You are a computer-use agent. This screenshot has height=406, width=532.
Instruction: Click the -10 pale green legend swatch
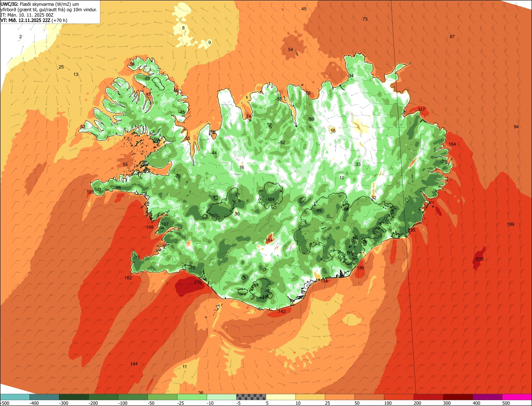pyautogui.click(x=222, y=397)
